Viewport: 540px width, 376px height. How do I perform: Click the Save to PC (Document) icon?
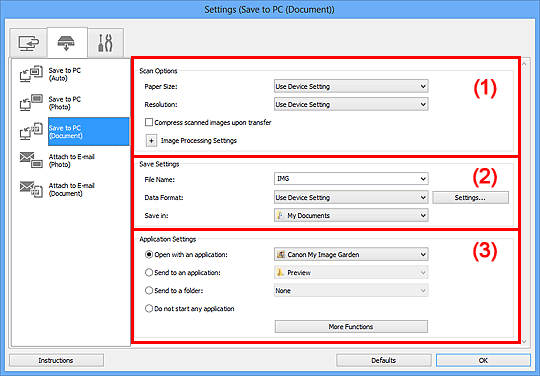(x=31, y=132)
